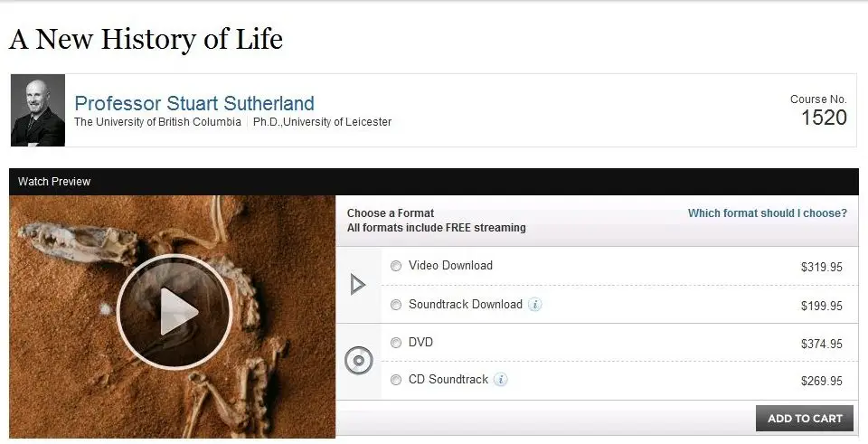The height and width of the screenshot is (444, 868).
Task: Select the Video Download radio button
Action: 396,266
